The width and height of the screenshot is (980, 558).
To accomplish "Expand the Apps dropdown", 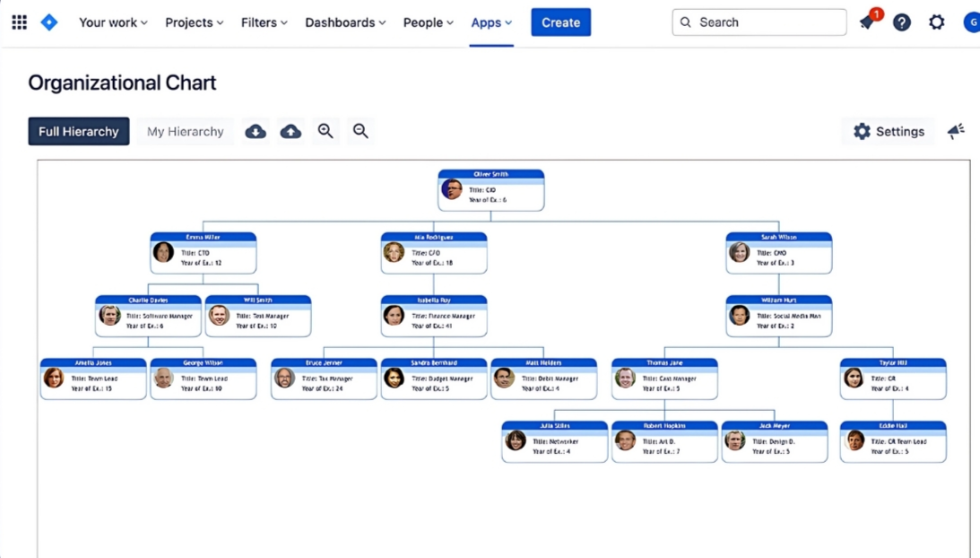I will tap(491, 22).
